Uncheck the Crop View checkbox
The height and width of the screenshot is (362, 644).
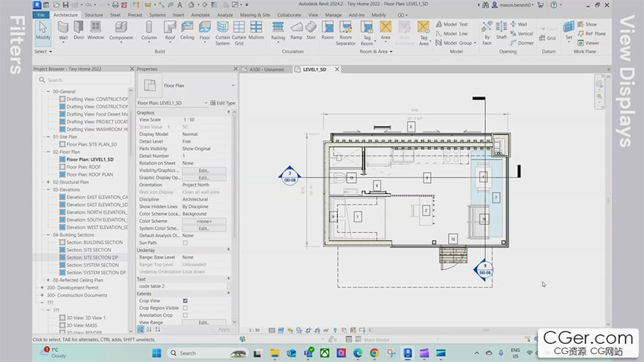click(185, 301)
